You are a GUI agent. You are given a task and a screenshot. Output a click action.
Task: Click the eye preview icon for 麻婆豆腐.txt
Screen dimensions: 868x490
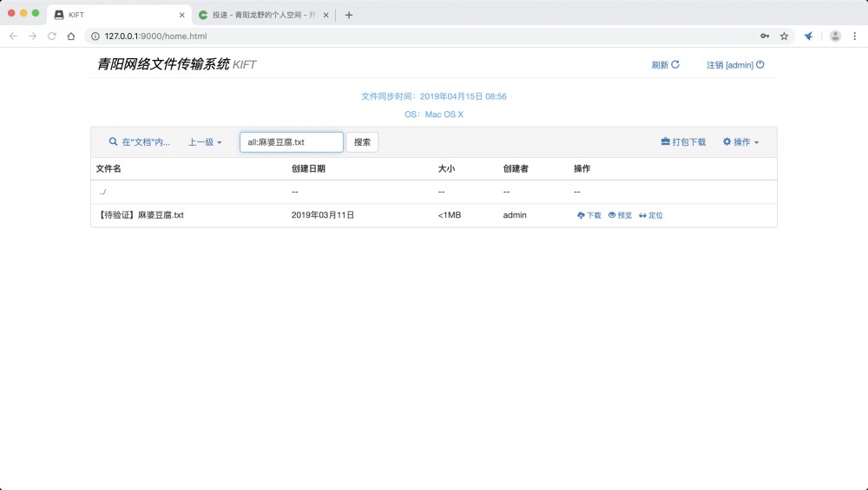[x=612, y=215]
